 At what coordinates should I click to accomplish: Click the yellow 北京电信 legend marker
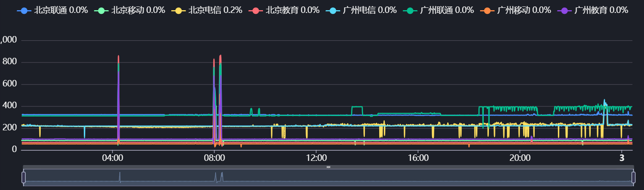pyautogui.click(x=179, y=10)
